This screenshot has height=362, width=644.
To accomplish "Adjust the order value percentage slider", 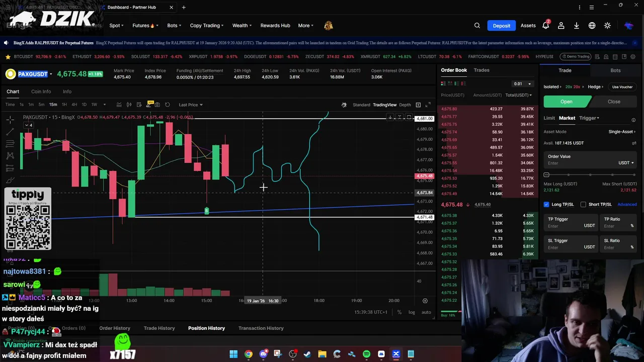I will [x=590, y=174].
